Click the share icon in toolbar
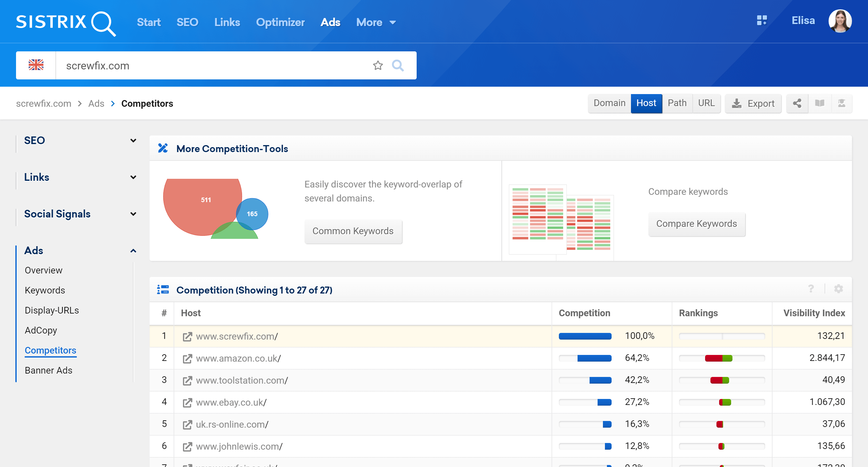The height and width of the screenshot is (467, 868). pos(797,103)
